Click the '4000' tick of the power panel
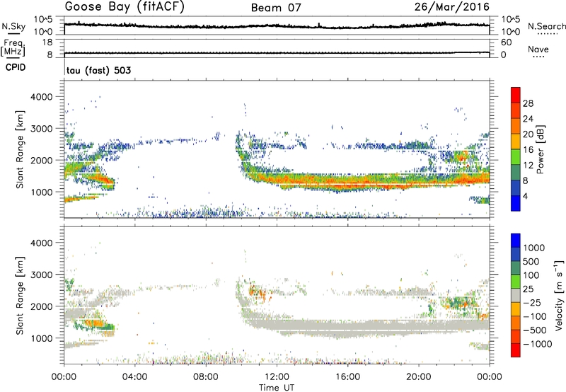Image resolution: width=566 pixels, height=392 pixels. [42, 97]
